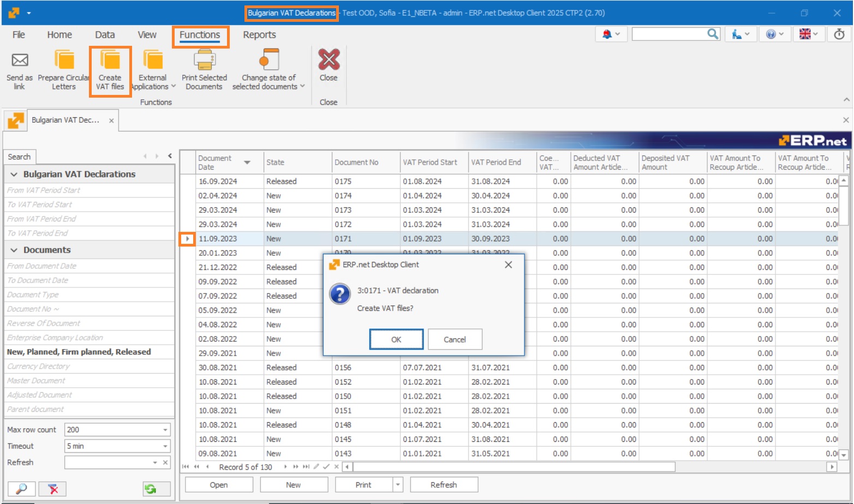Open the Print button dropdown arrow

pos(398,485)
